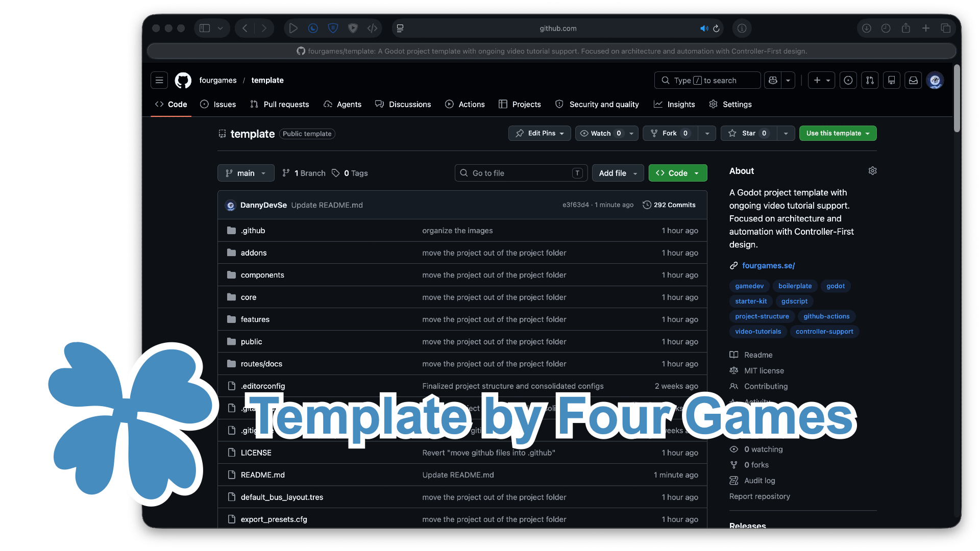Expand the Watch notifications dropdown
Image resolution: width=980 pixels, height=551 pixels.
click(x=631, y=134)
